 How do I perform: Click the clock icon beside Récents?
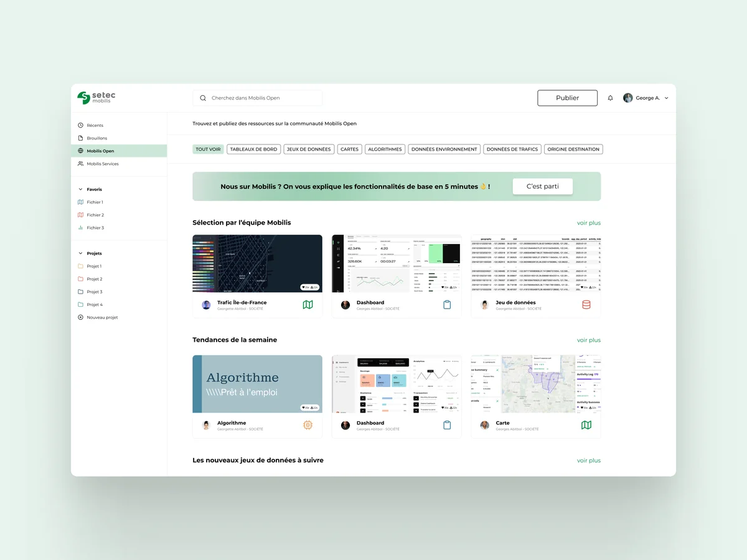click(x=80, y=126)
